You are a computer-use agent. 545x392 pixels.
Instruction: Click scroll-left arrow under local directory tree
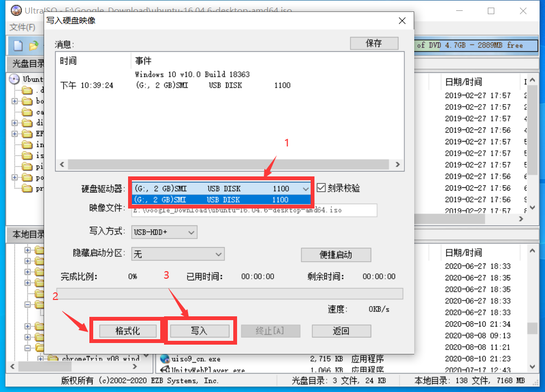[x=13, y=366]
